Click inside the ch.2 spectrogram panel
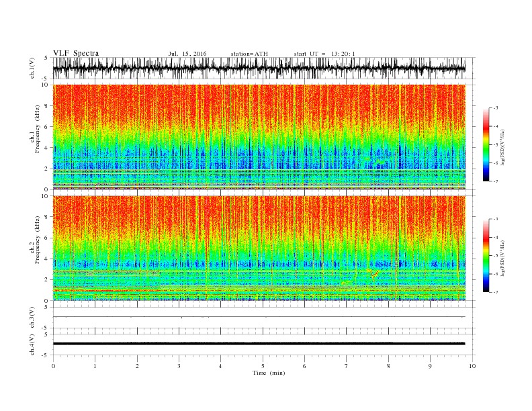This screenshot has height=411, width=532. tap(259, 248)
